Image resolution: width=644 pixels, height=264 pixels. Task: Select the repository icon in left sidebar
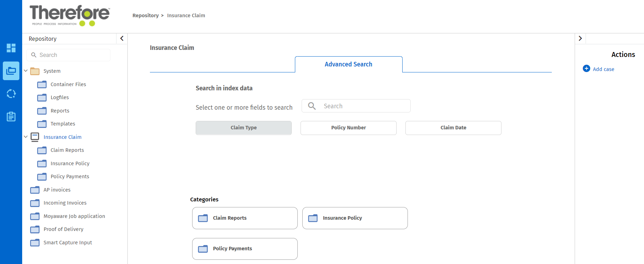click(11, 71)
